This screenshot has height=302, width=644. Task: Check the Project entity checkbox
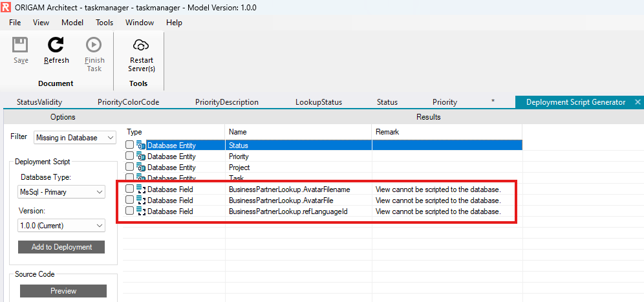point(129,167)
